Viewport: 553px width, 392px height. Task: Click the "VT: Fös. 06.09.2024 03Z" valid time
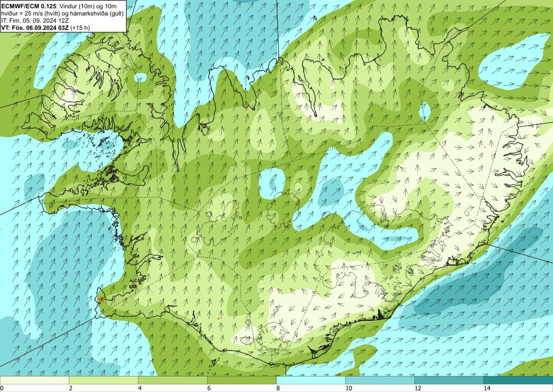tap(35, 27)
